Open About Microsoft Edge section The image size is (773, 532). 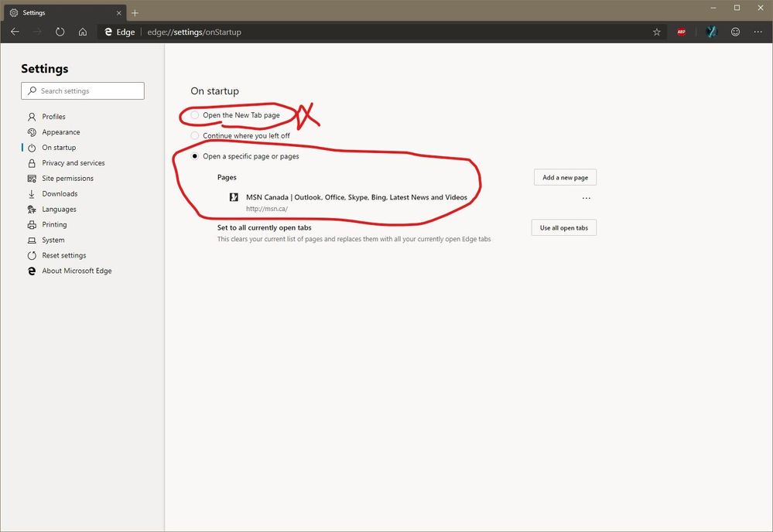[77, 271]
